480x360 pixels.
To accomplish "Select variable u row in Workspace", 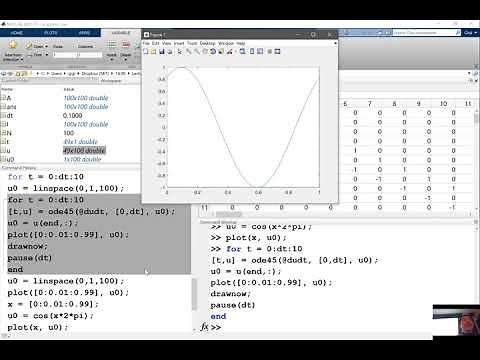I will (70, 151).
